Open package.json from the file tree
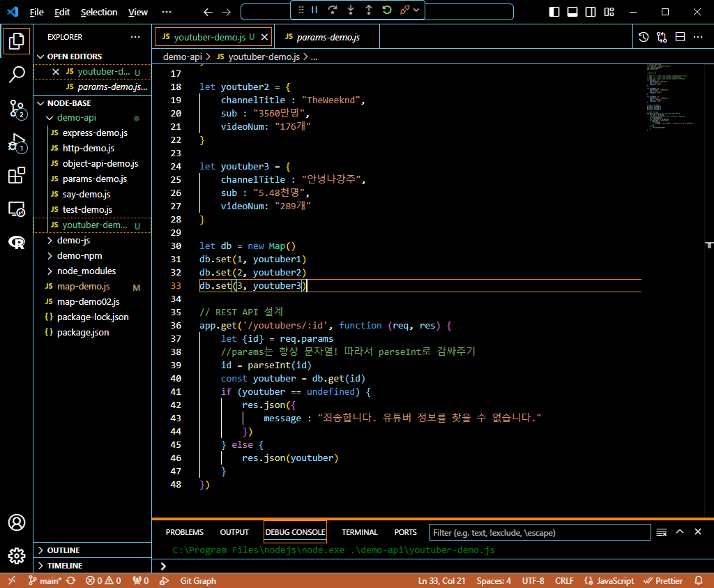The height and width of the screenshot is (588, 714). click(93, 333)
